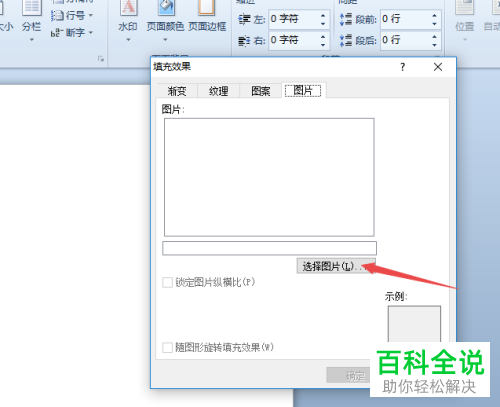Viewport: 500px width, 407px height.
Task: Toggle lock picture aspect ratio checkbox
Action: (167, 282)
